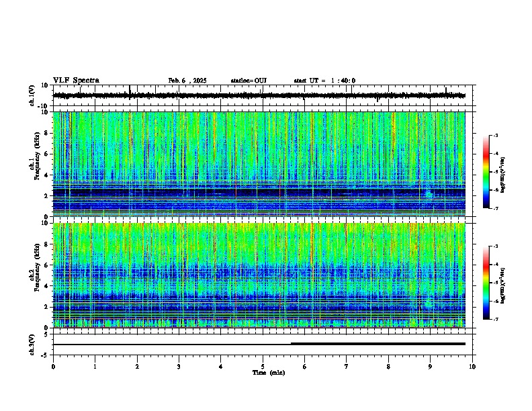The height and width of the screenshot is (411, 532).
Task: Click the "-7" label on the ch.2 color bar
Action: (495, 319)
